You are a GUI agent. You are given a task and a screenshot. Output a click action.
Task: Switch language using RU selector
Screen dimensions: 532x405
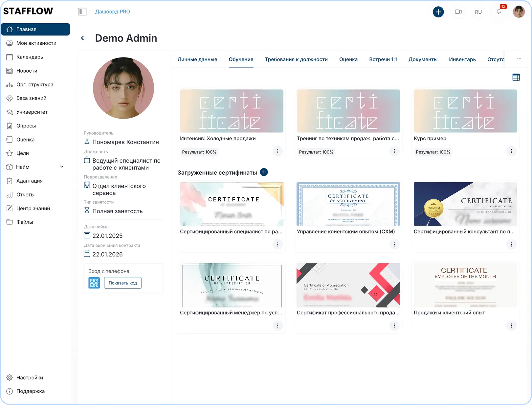click(478, 12)
